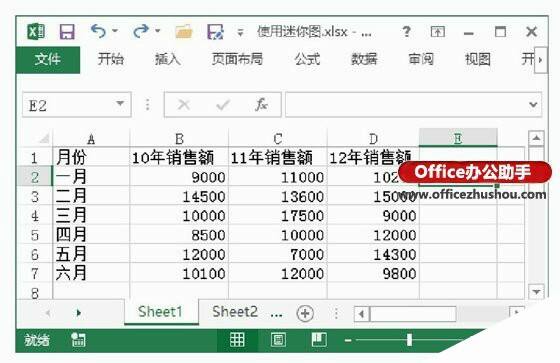Select row 7 header
The width and height of the screenshot is (560, 363).
[x=35, y=273]
